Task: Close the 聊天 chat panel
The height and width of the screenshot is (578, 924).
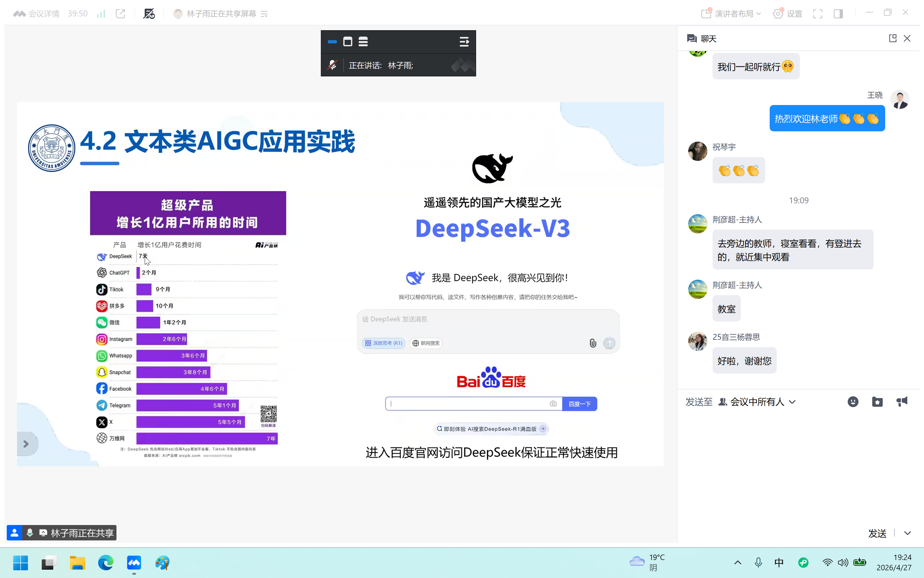Action: [x=907, y=38]
